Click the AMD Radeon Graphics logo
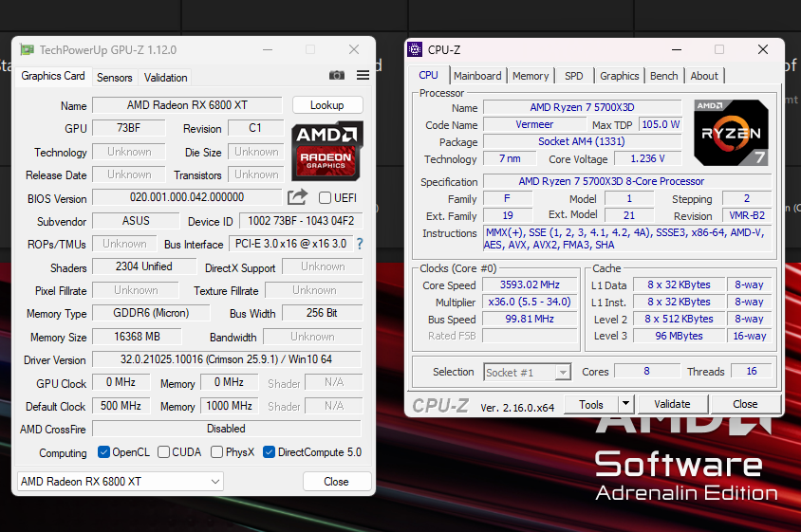 tap(326, 151)
